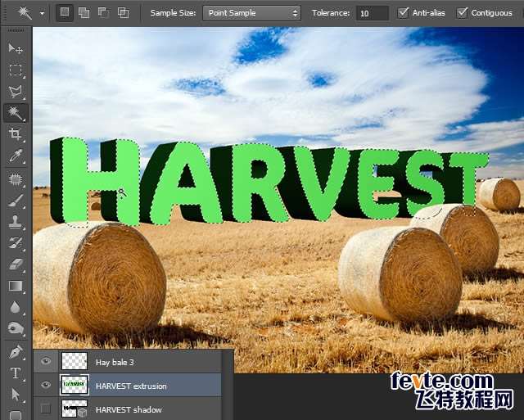The height and width of the screenshot is (420, 524).
Task: Select the Eraser tool
Action: (x=16, y=264)
